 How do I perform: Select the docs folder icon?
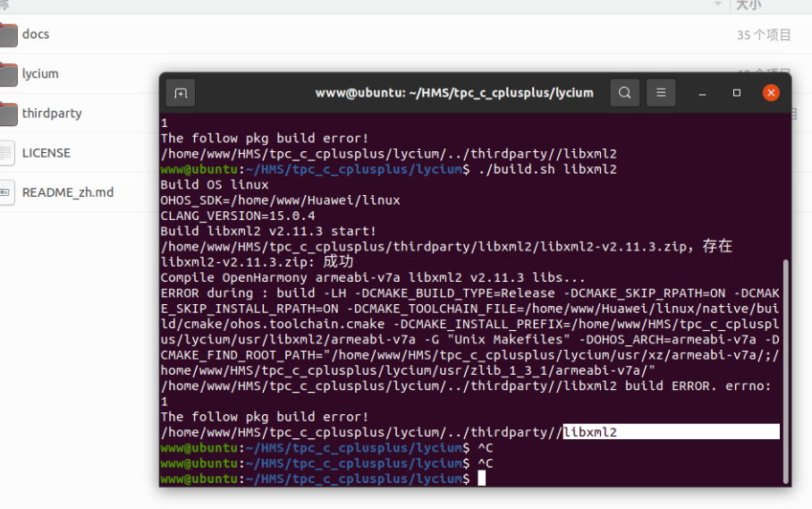8,35
